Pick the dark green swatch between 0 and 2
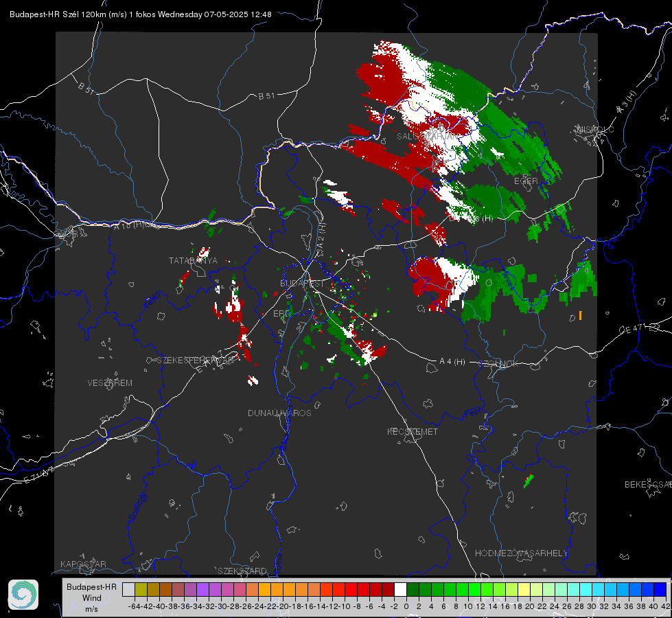672x618 pixels. (413, 590)
